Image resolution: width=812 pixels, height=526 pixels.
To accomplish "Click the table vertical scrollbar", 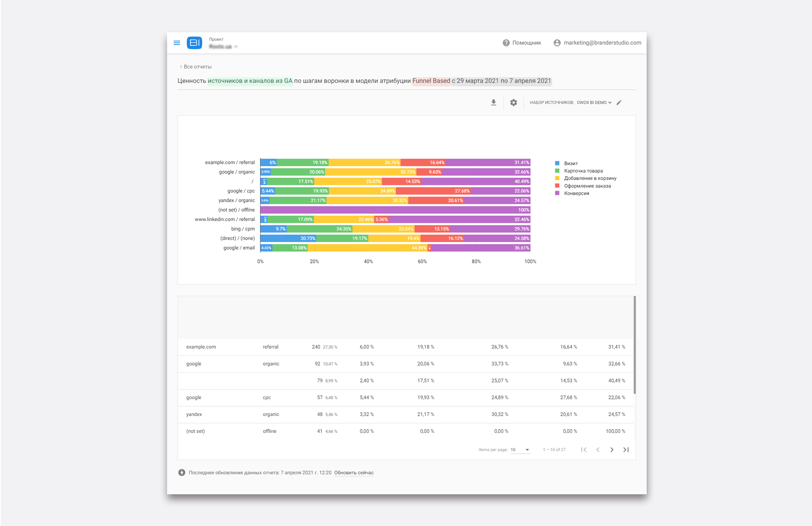I will pyautogui.click(x=634, y=345).
